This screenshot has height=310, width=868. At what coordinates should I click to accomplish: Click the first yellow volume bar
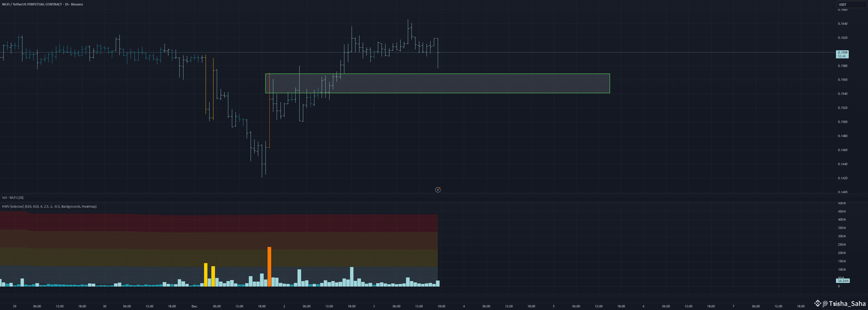(x=206, y=275)
